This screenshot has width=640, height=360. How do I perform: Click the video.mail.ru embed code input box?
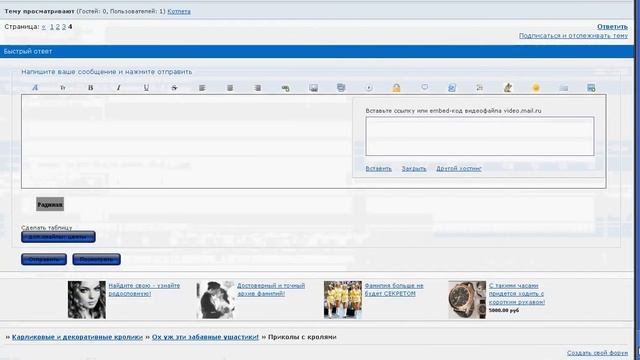[x=480, y=136]
